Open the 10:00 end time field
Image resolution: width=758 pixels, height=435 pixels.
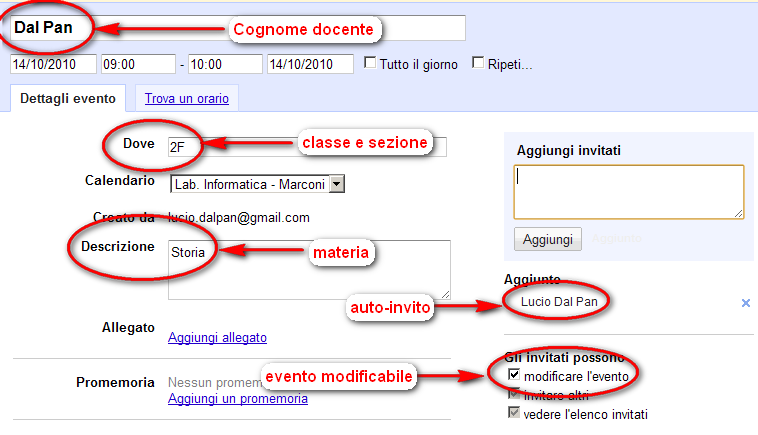click(x=225, y=64)
